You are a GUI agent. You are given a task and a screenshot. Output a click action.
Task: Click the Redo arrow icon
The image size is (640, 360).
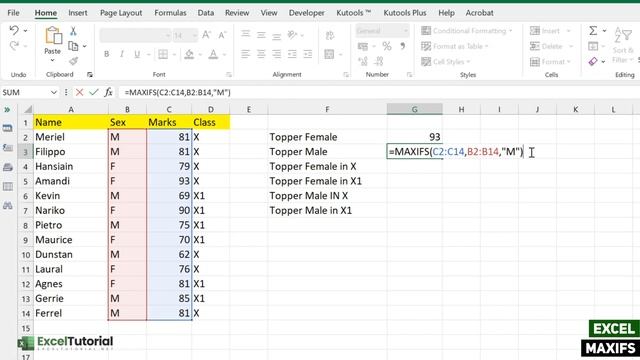pyautogui.click(x=14, y=46)
